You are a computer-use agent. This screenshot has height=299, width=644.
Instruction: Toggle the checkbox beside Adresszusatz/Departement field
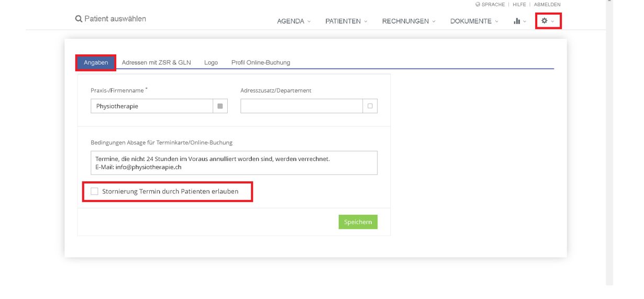click(x=370, y=106)
